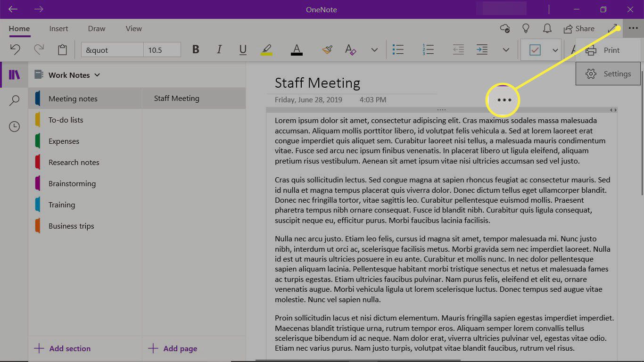Open the Training section
The width and height of the screenshot is (644, 362).
coord(85,205)
